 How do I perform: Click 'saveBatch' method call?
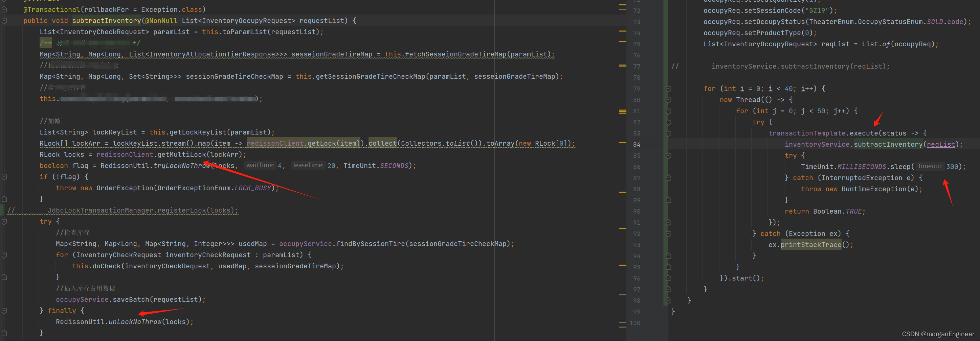click(x=131, y=300)
